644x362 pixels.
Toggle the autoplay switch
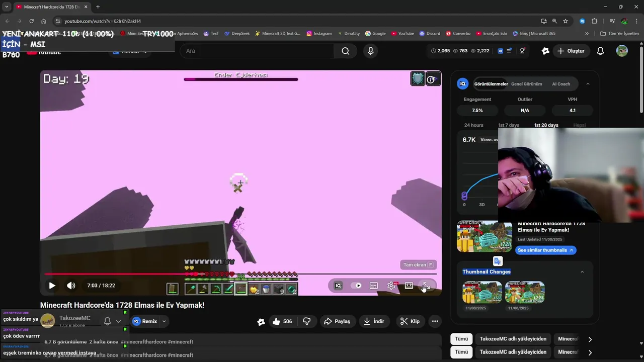356,286
